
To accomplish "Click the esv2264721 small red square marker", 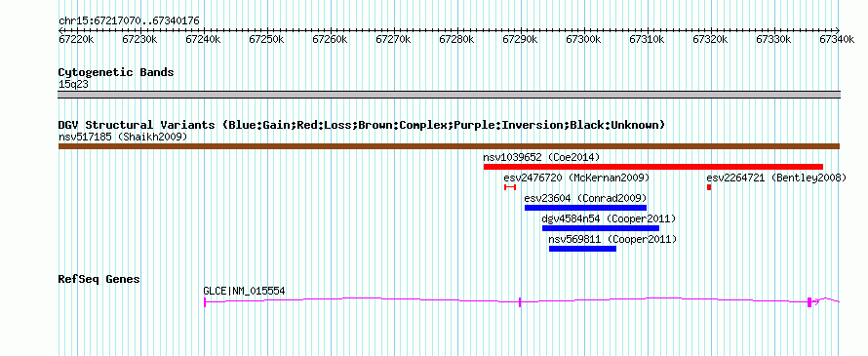I will [709, 187].
